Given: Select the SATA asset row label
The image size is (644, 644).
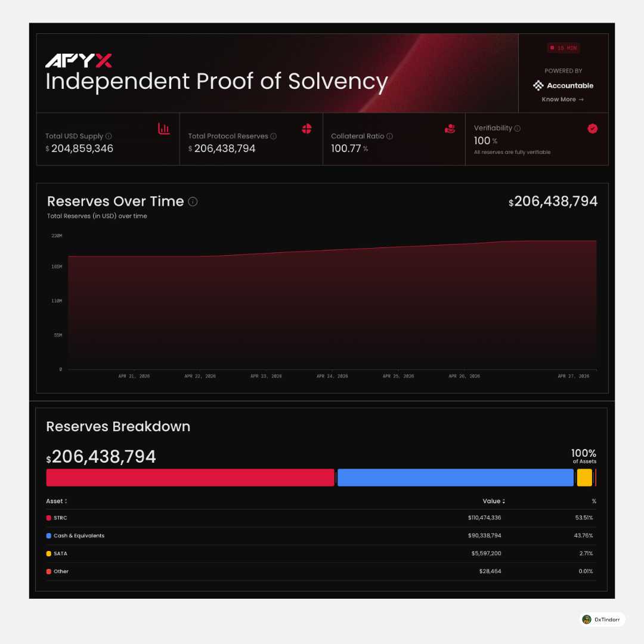Looking at the screenshot, I should [x=60, y=553].
